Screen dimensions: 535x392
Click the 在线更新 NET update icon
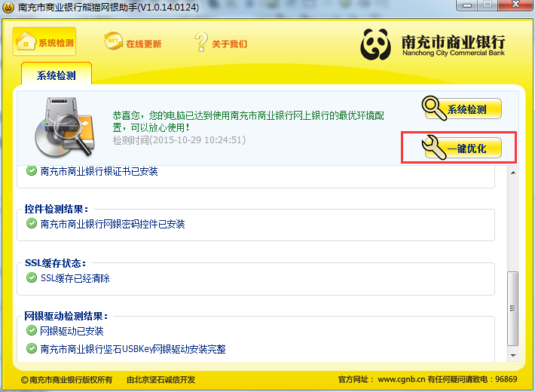(113, 41)
